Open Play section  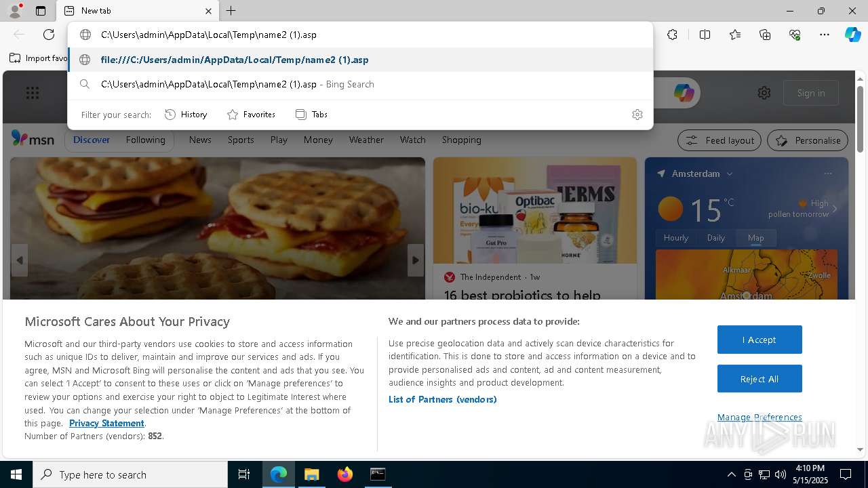click(279, 140)
